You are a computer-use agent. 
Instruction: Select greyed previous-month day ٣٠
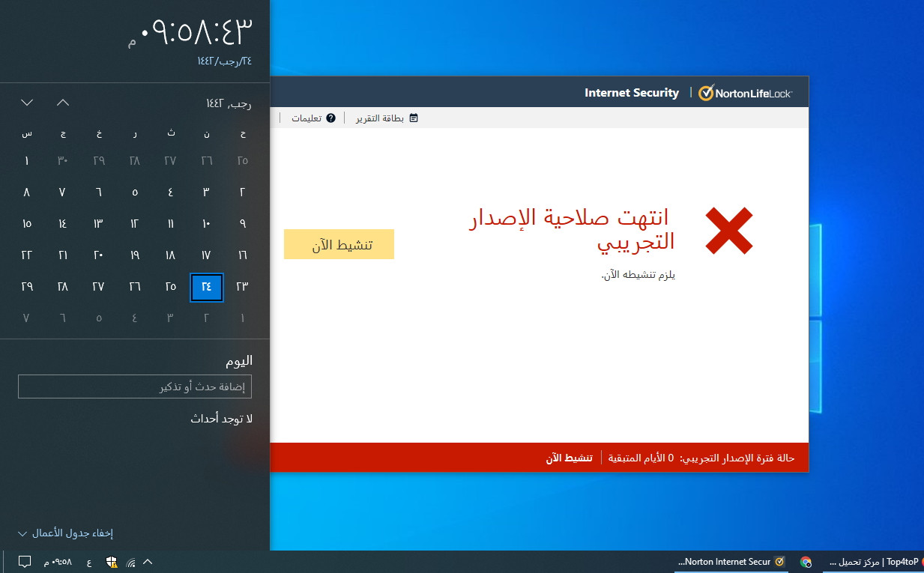[x=62, y=160]
